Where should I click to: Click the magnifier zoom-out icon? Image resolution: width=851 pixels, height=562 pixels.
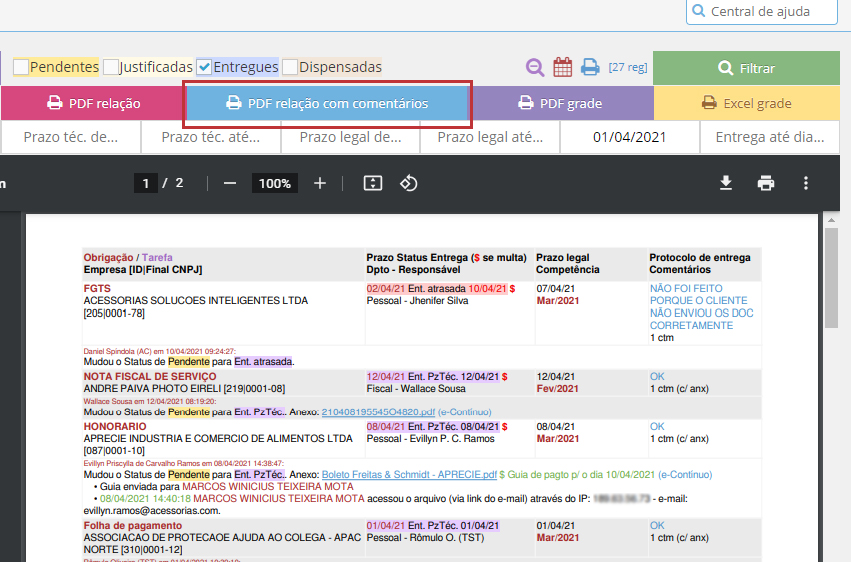[535, 67]
